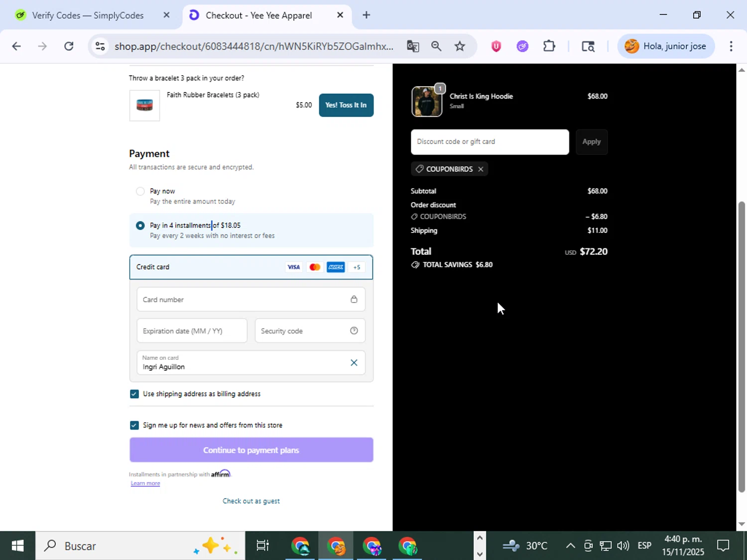This screenshot has height=560, width=747.
Task: Click the Total $72.20 amount
Action: tap(594, 251)
